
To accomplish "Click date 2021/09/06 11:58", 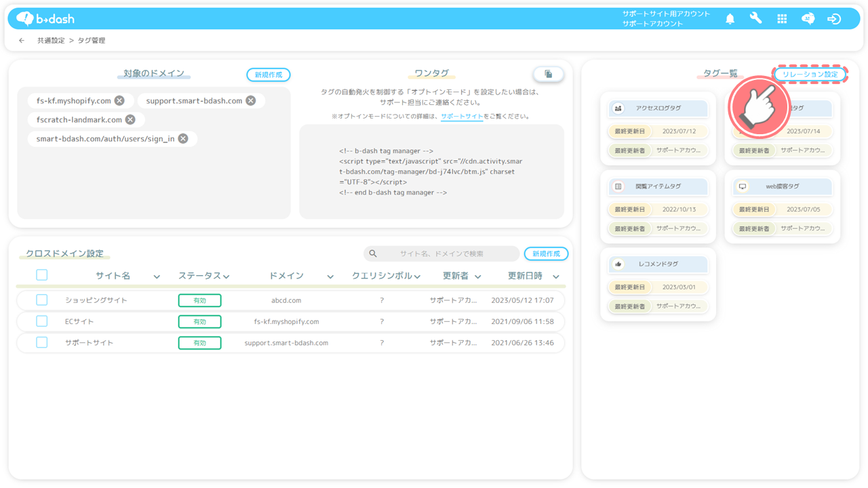I will coord(522,321).
